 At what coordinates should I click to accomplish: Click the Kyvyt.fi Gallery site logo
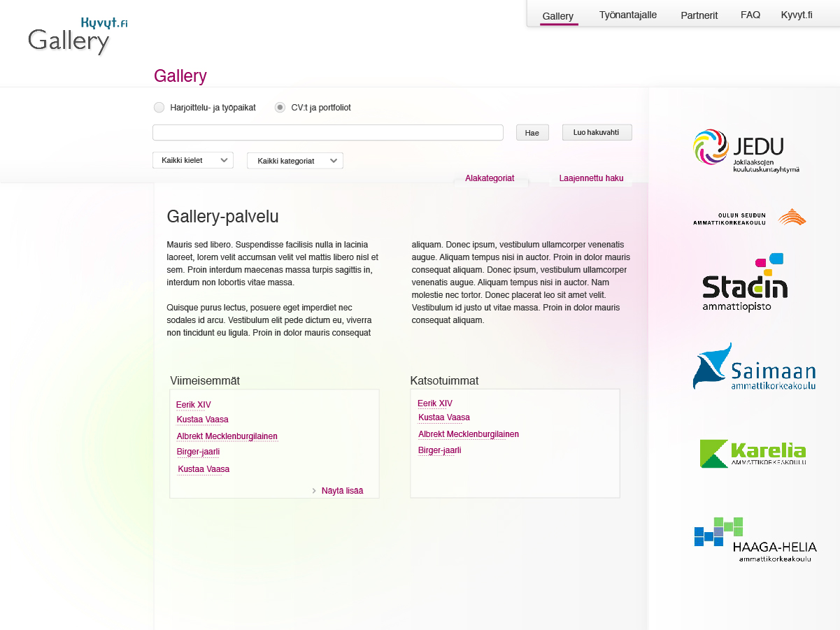78,36
